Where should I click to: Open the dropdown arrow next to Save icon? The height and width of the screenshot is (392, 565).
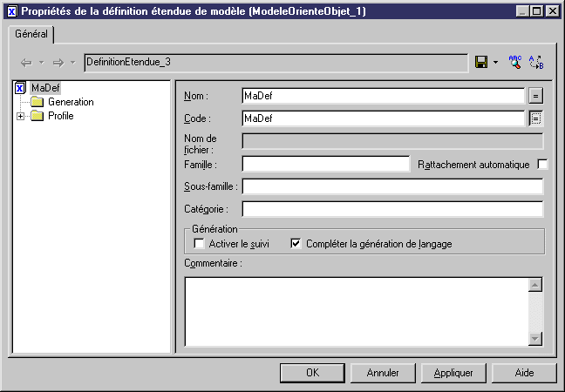click(x=495, y=63)
